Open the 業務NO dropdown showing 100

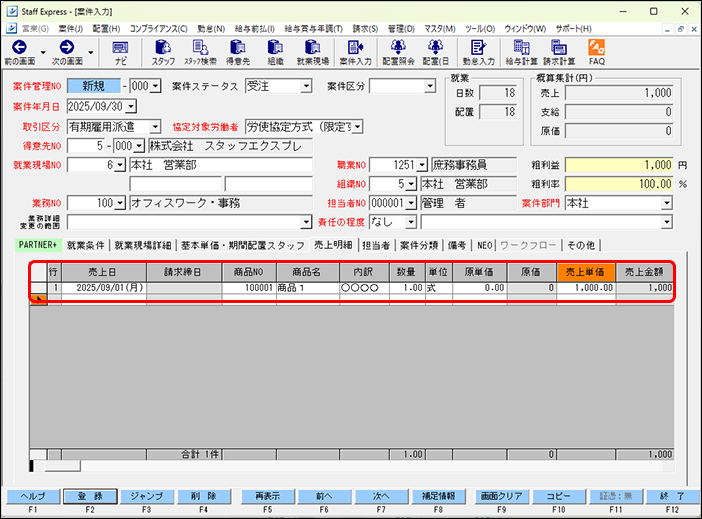coord(120,203)
